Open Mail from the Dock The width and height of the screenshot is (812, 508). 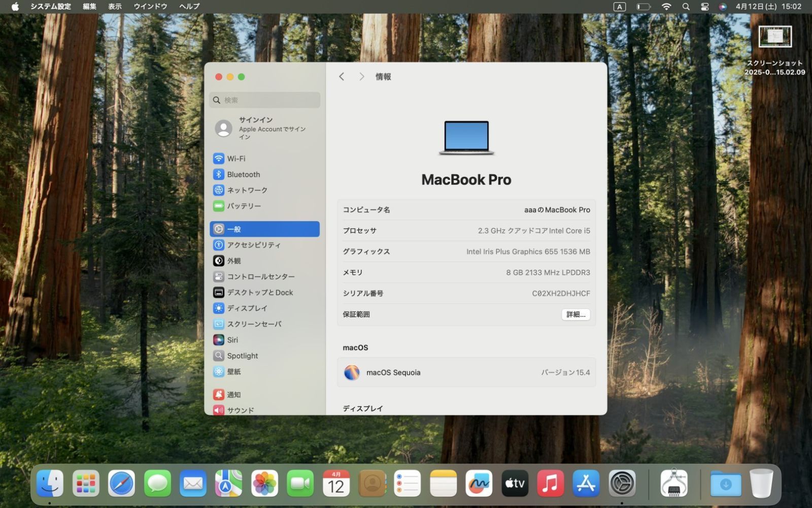[x=193, y=483]
